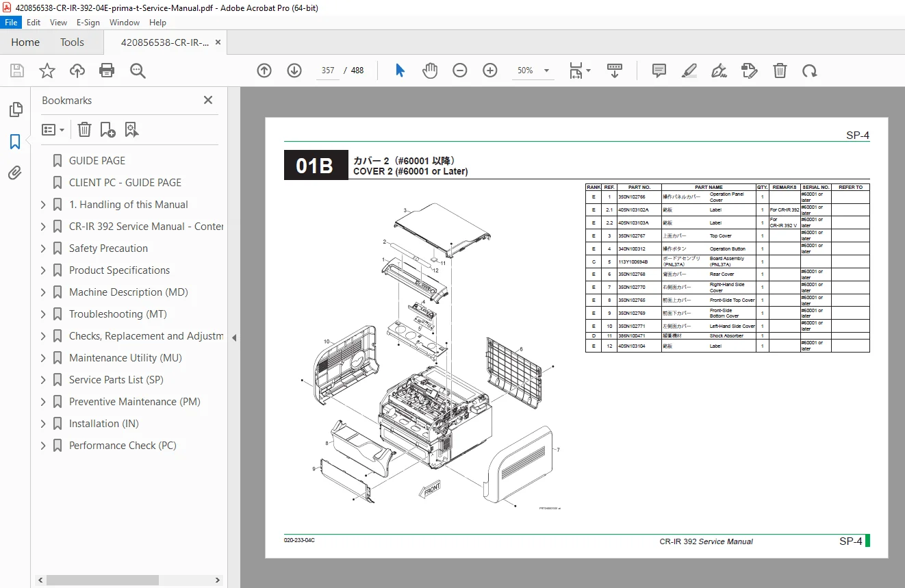Screen dimensions: 905x588
Task: Expand the Service Parts List (SP) bookmark
Action: point(43,380)
